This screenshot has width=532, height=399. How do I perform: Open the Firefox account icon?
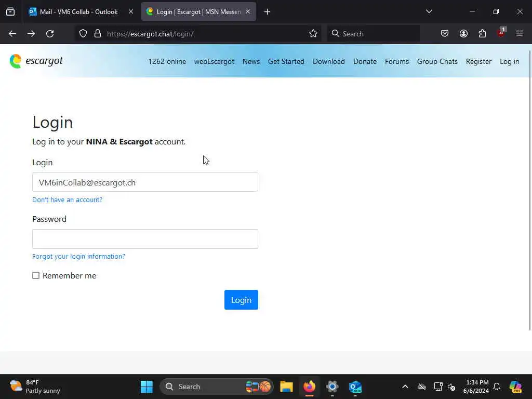click(x=464, y=34)
